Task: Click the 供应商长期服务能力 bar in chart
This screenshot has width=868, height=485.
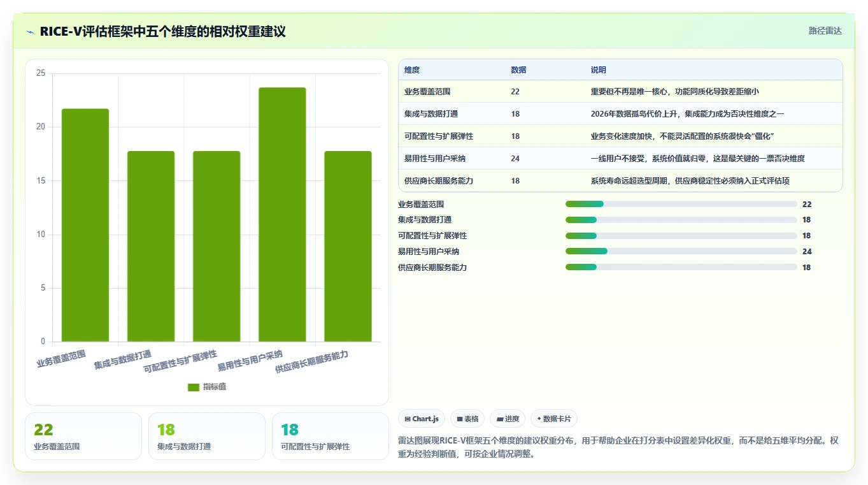Action: [x=348, y=246]
